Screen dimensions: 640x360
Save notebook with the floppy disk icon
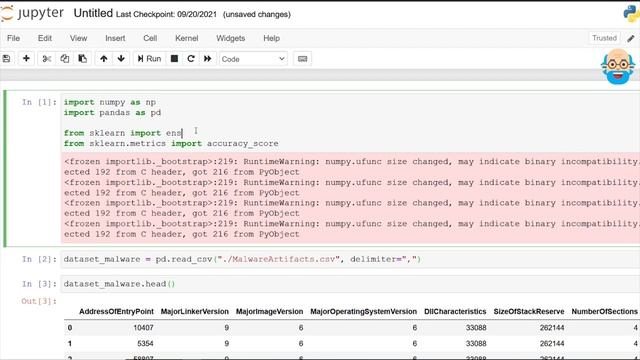(6, 59)
